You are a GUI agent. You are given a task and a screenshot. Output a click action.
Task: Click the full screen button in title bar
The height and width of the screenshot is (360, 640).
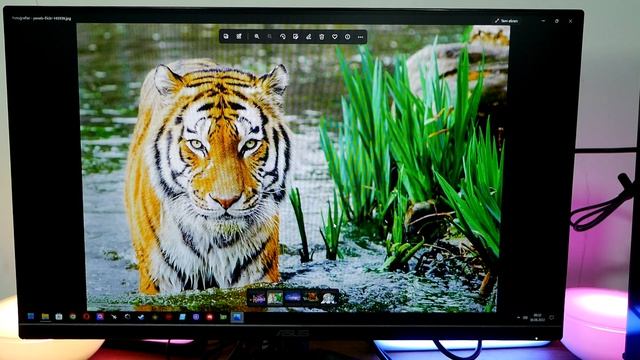click(506, 20)
